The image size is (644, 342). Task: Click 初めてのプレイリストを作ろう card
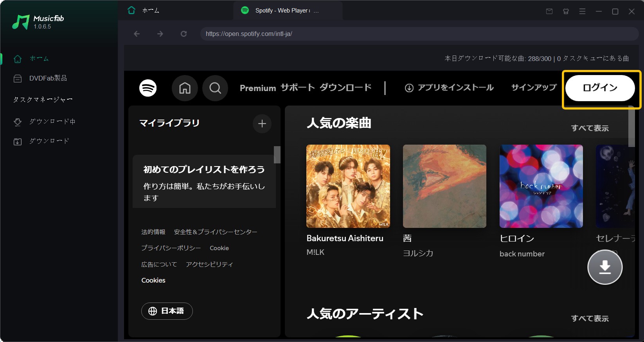tap(204, 181)
